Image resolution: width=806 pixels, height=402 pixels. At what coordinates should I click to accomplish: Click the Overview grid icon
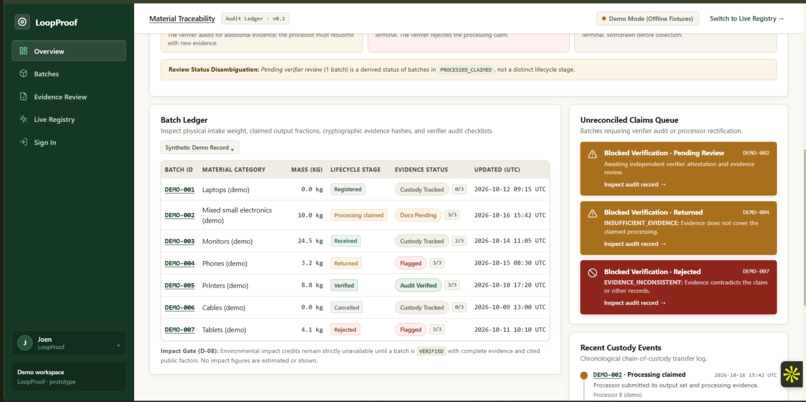[23, 51]
